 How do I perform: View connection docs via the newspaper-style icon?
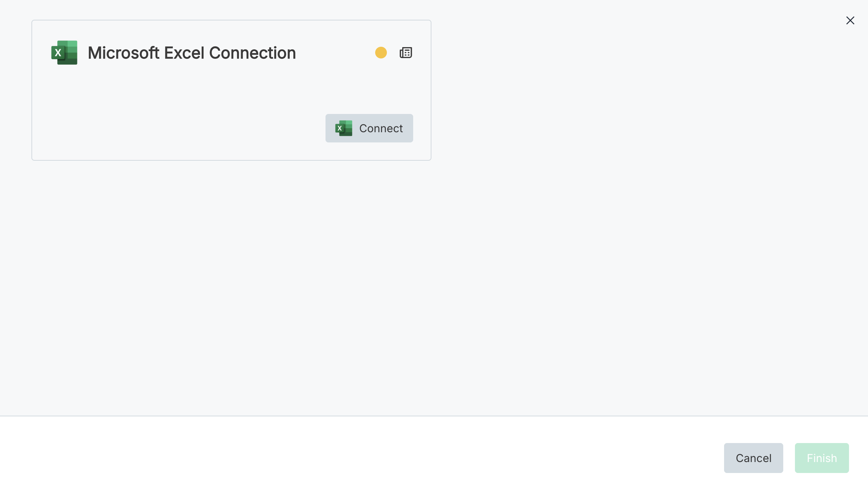[x=406, y=53]
